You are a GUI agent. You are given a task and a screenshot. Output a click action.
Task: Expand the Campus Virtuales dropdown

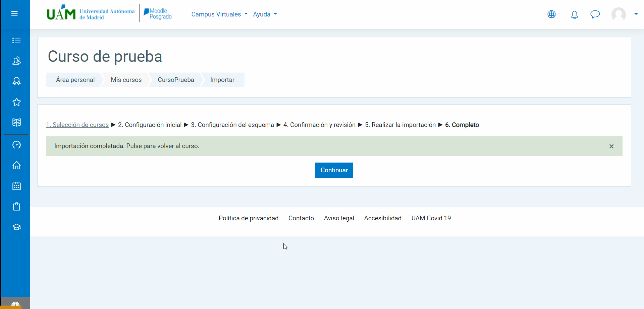[x=219, y=14]
